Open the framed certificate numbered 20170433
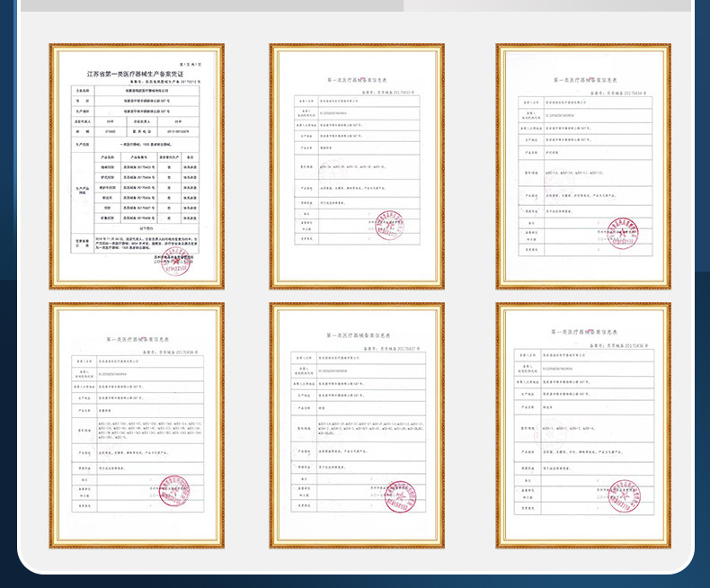This screenshot has width=710, height=588. tap(357, 166)
